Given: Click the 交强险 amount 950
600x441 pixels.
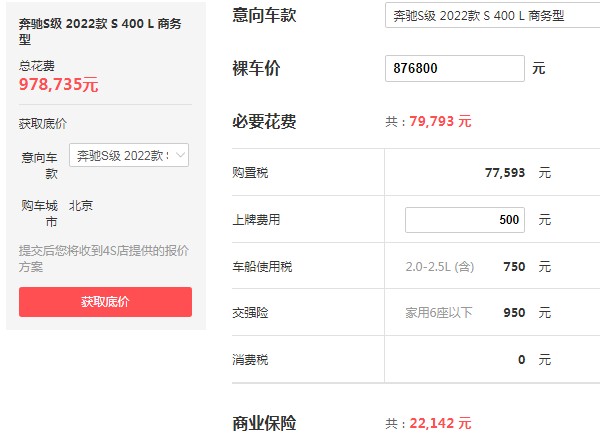Looking at the screenshot, I should (x=514, y=313).
